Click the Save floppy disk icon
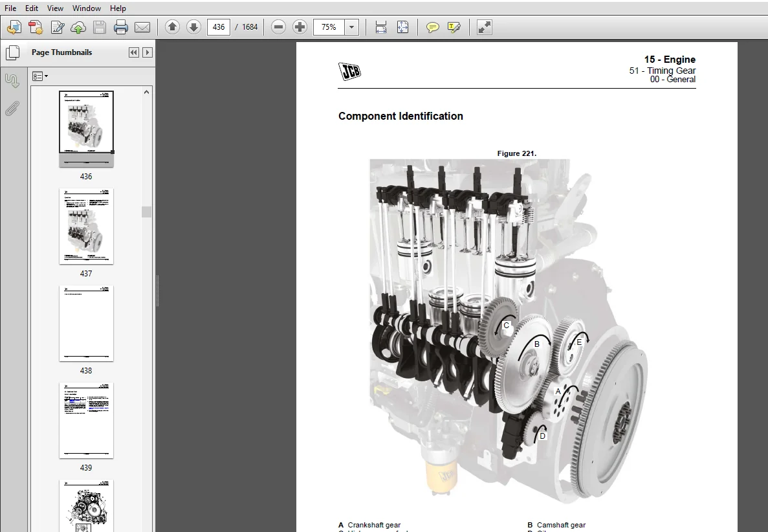The image size is (768, 532). coord(100,27)
